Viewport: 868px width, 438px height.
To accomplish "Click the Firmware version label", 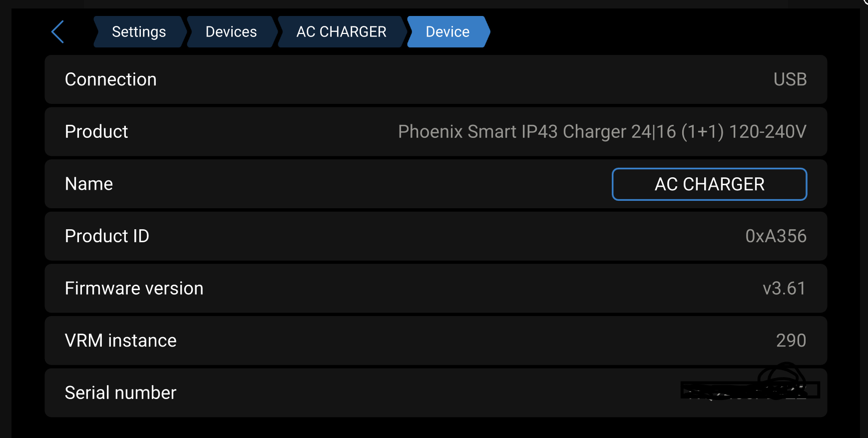I will tap(134, 289).
